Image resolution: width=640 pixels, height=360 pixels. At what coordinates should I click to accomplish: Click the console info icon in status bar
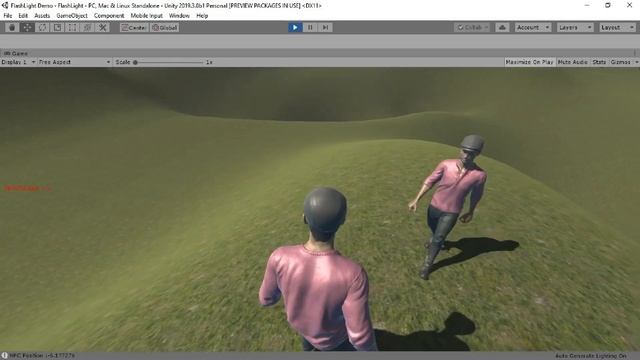pos(4,356)
